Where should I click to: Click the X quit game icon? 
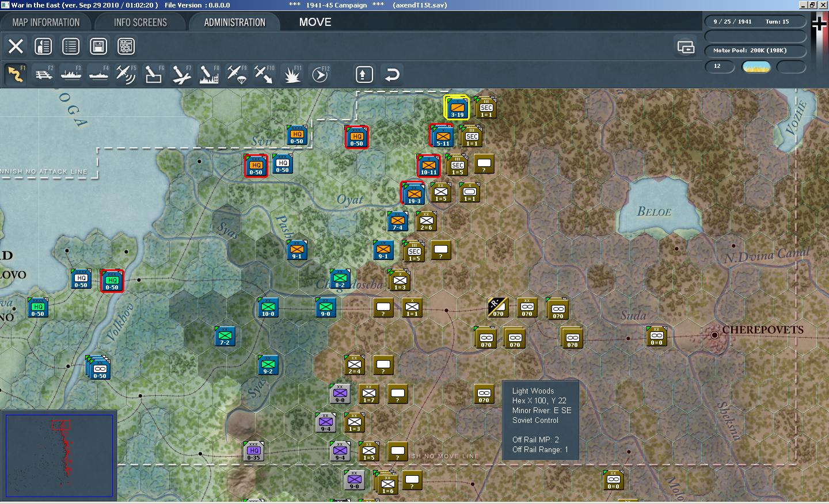click(x=16, y=46)
